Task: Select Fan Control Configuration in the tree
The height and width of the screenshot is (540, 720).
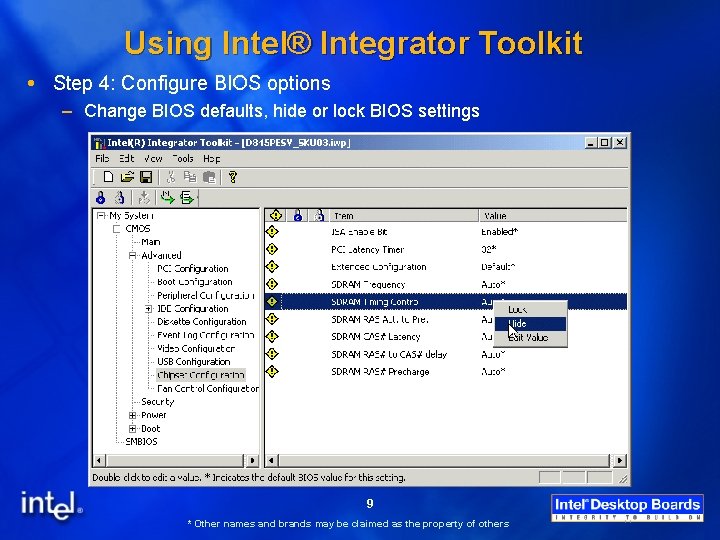Action: pos(208,388)
